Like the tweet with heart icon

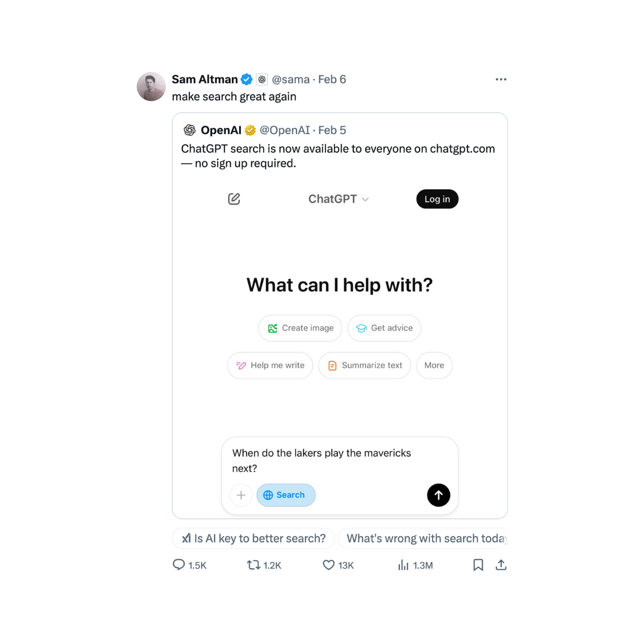[328, 565]
